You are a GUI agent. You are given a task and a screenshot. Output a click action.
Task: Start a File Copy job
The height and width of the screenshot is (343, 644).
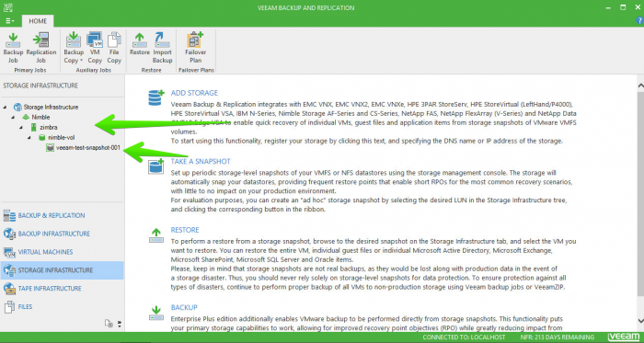coord(114,48)
